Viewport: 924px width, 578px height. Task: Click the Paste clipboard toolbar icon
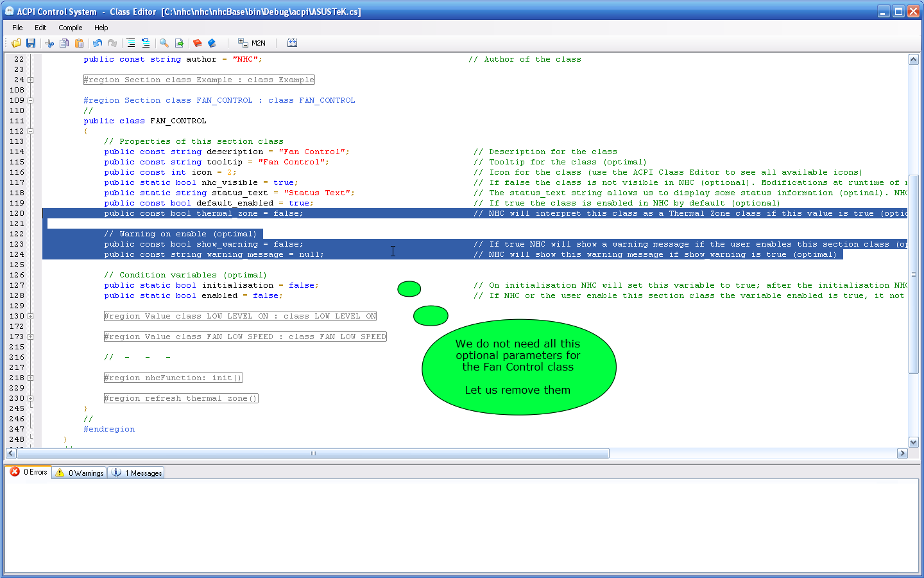(x=80, y=43)
